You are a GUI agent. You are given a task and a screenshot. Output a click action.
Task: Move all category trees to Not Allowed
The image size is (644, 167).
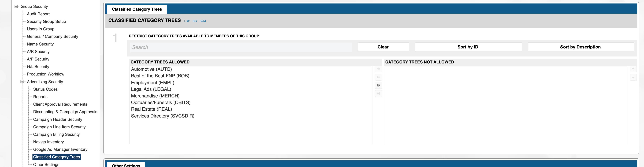[x=378, y=85]
